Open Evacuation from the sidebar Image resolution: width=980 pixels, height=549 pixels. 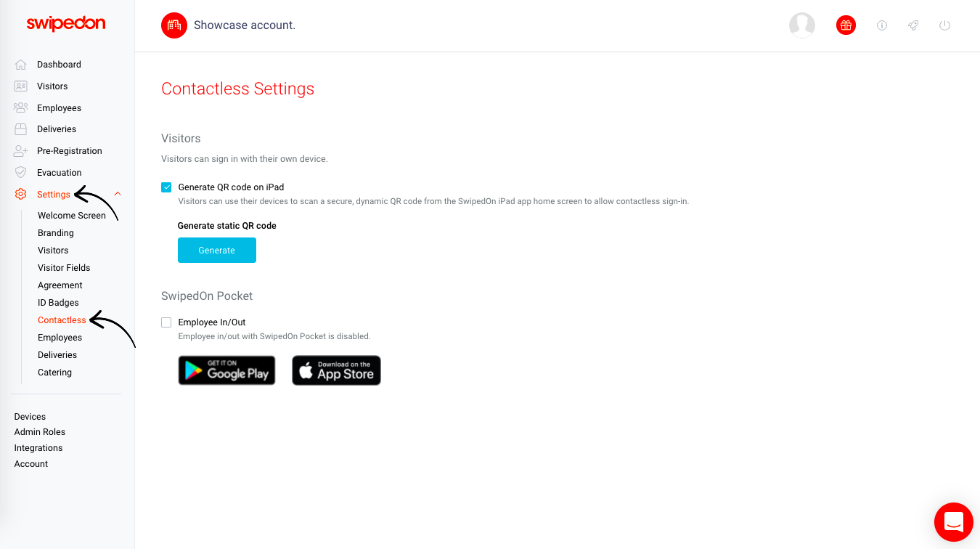[x=59, y=173]
